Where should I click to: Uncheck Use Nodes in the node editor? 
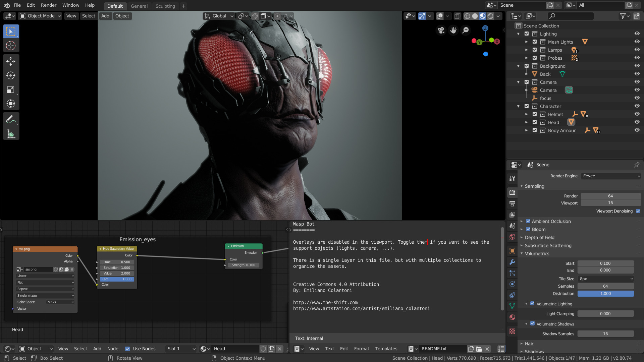[127, 349]
